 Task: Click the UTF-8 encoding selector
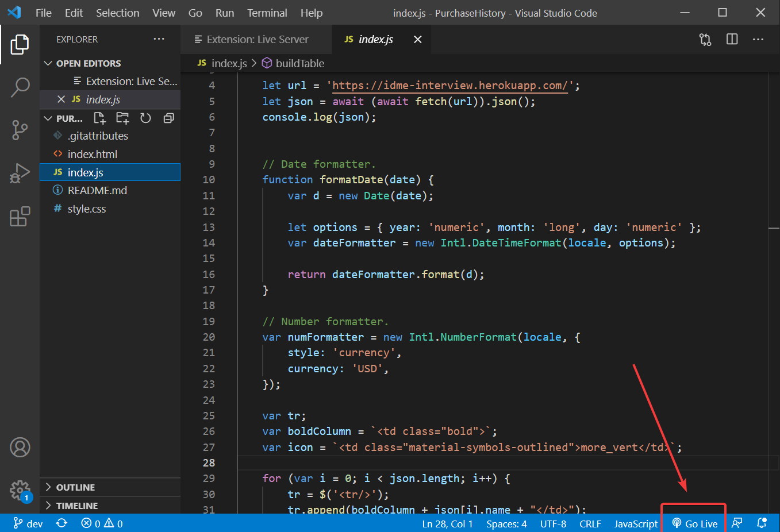pyautogui.click(x=553, y=523)
